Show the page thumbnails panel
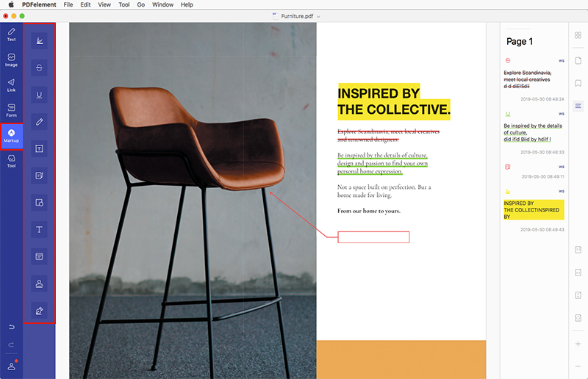Viewport: 588px width, 379px height. pos(578,35)
